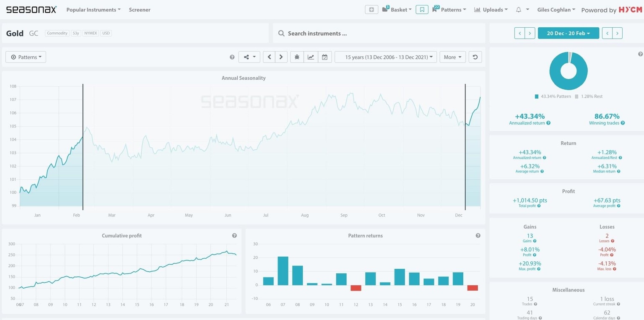Viewport: 644px width, 320px height.
Task: Click the bug icon in chart toolbar
Action: coord(297,57)
